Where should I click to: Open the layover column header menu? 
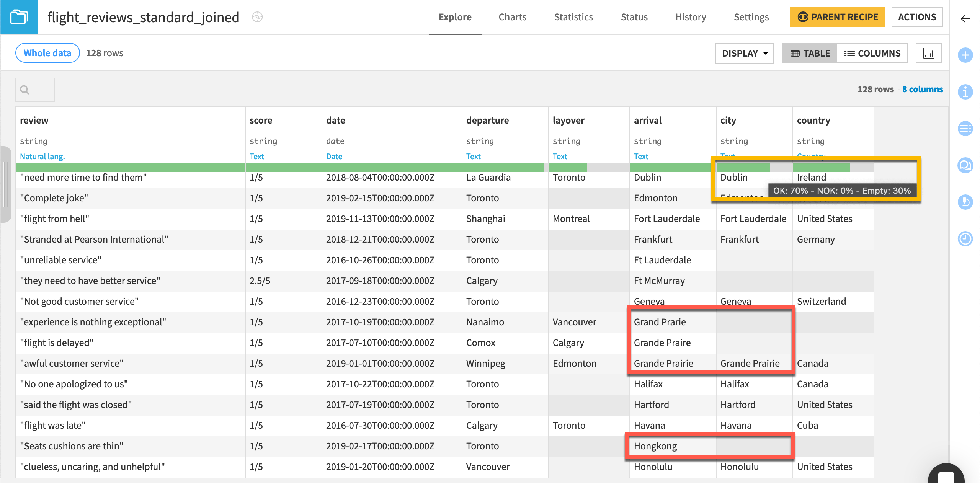[568, 120]
